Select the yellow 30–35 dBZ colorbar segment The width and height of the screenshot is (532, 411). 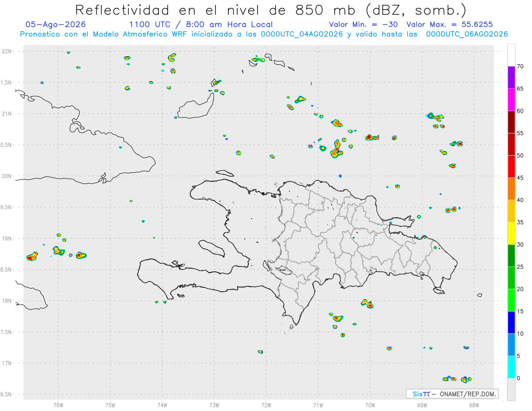pyautogui.click(x=511, y=233)
